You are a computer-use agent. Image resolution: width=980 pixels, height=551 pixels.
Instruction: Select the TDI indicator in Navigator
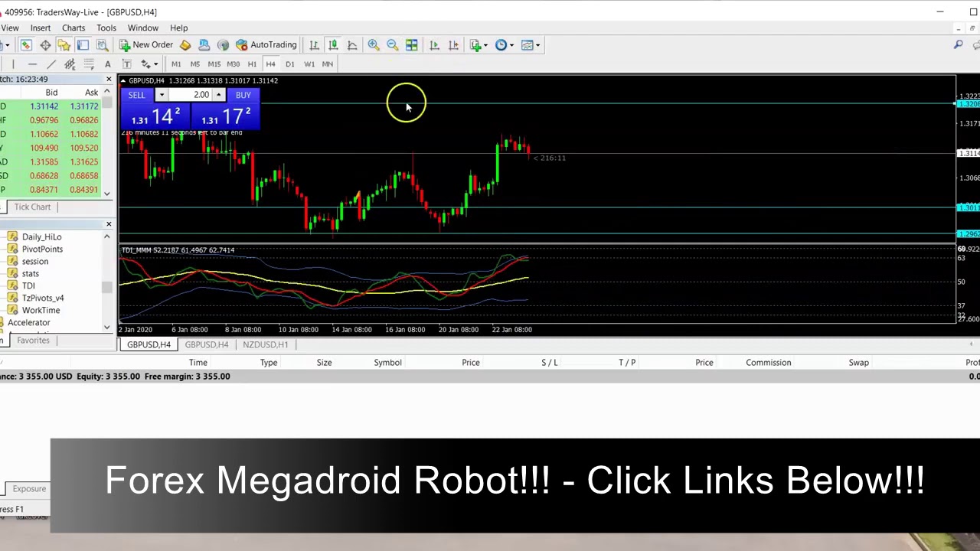pos(28,286)
